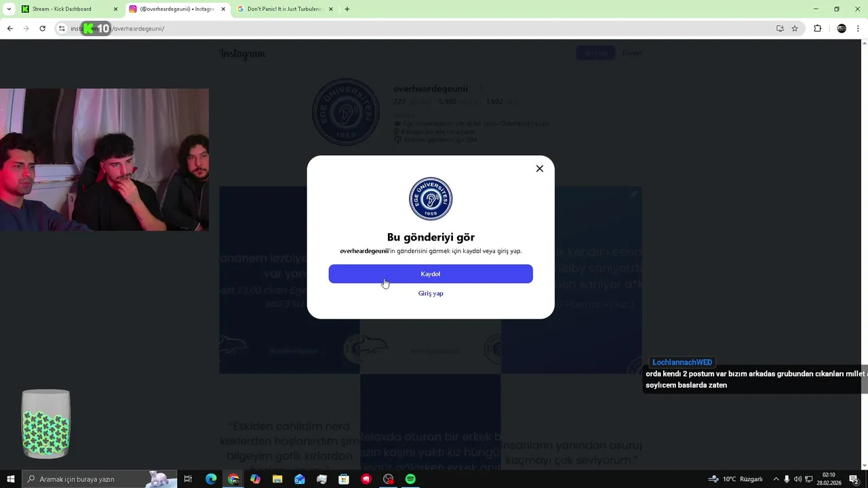Open the Windows notification center
Viewport: 868px width, 488px height.
click(854, 479)
